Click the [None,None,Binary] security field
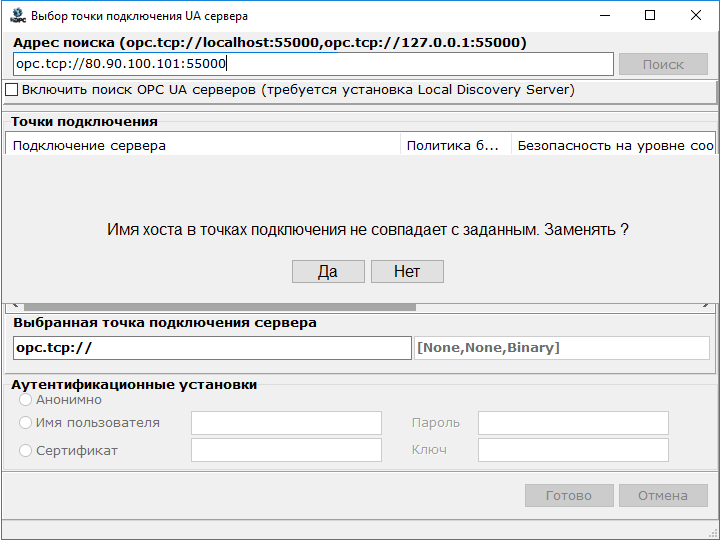This screenshot has width=721, height=540. 561,348
